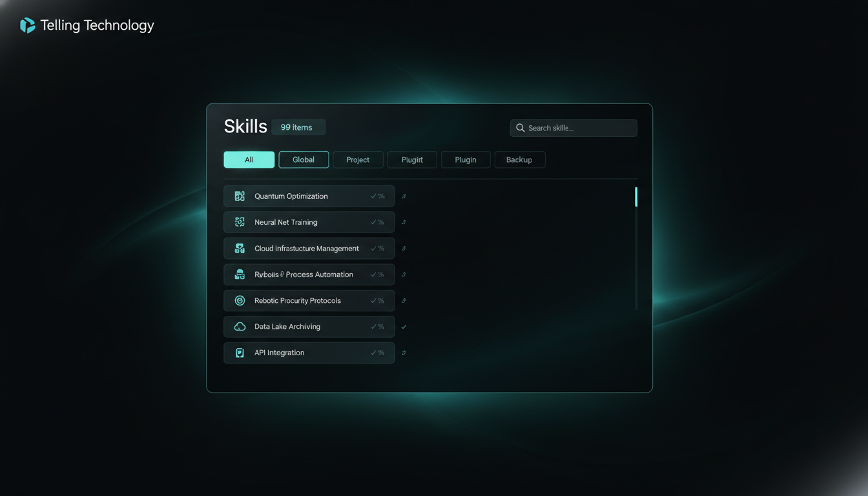The width and height of the screenshot is (868, 496).
Task: Click the check mark right of Data Lake Archiving row
Action: pyautogui.click(x=404, y=327)
